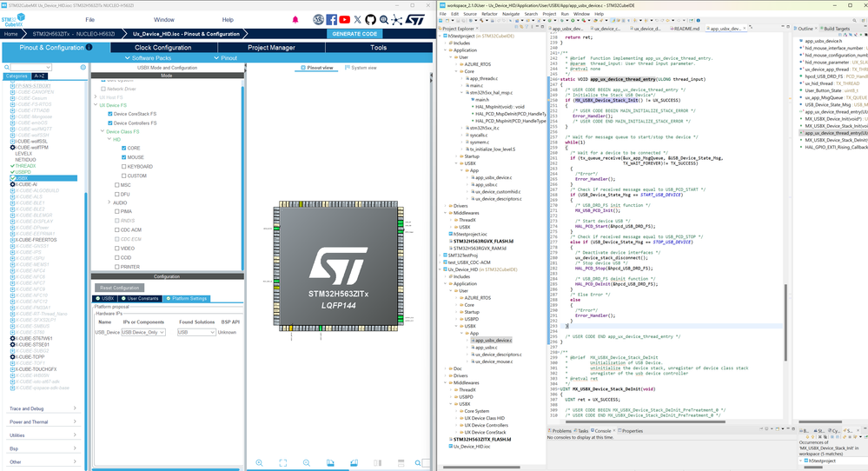Toggle Device Controllers FS checkbox
This screenshot has width=868, height=471.
coord(110,123)
